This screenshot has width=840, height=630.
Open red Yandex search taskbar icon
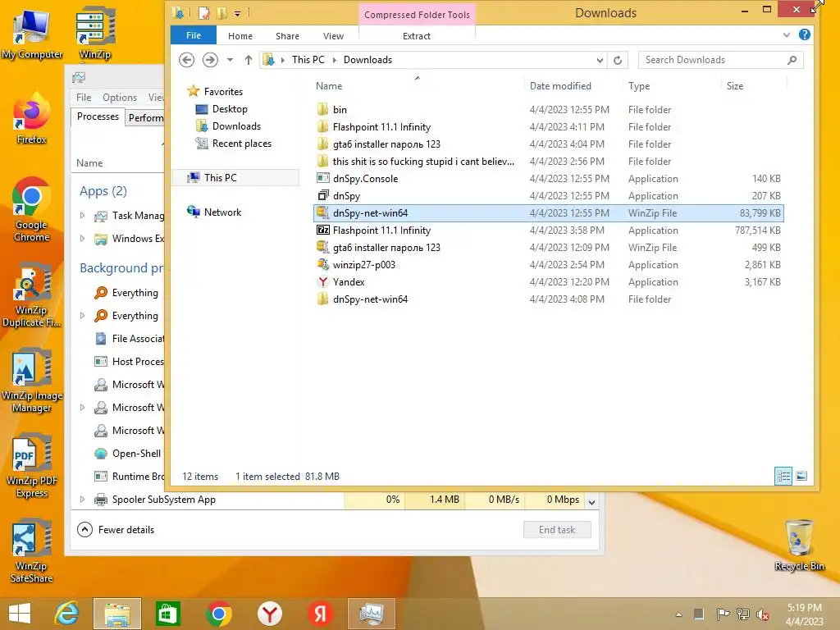(x=321, y=614)
